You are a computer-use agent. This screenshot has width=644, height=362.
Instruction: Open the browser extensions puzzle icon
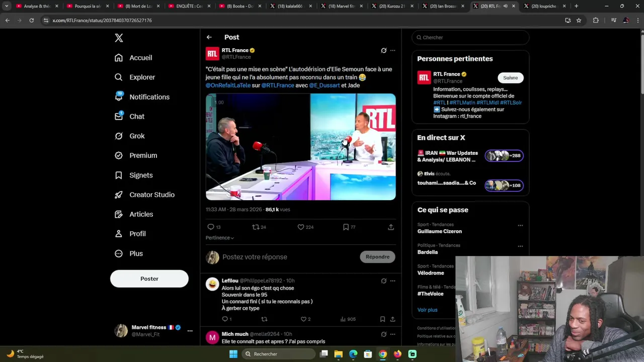(596, 20)
